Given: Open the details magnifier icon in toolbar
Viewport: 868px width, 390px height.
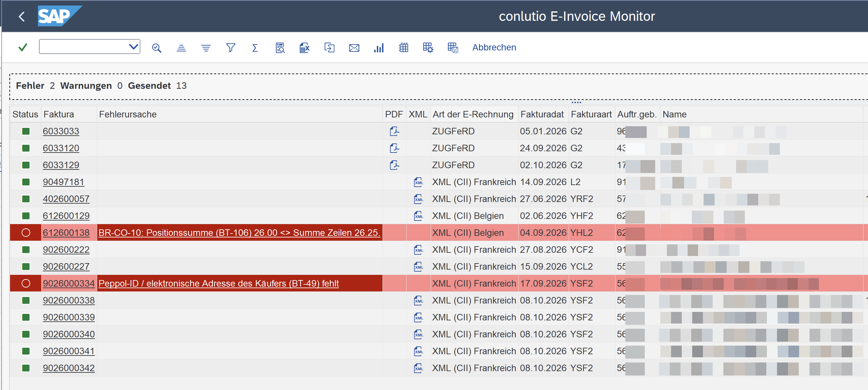Looking at the screenshot, I should tap(156, 48).
